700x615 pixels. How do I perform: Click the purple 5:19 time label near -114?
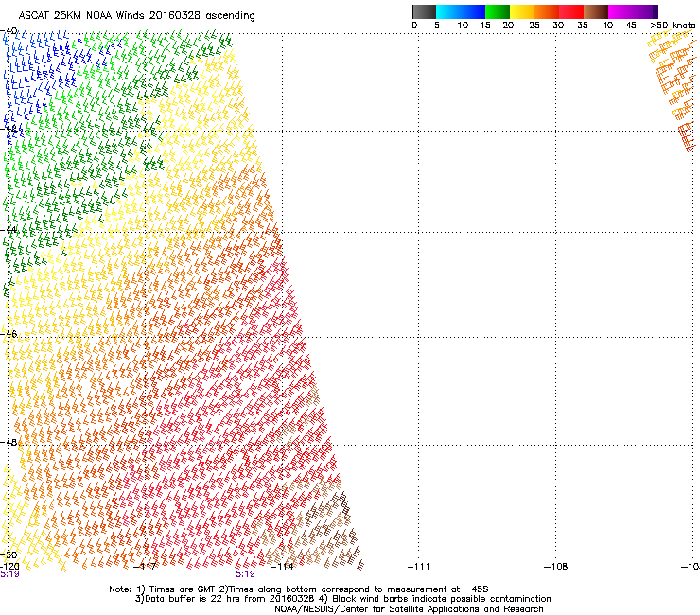click(x=245, y=574)
